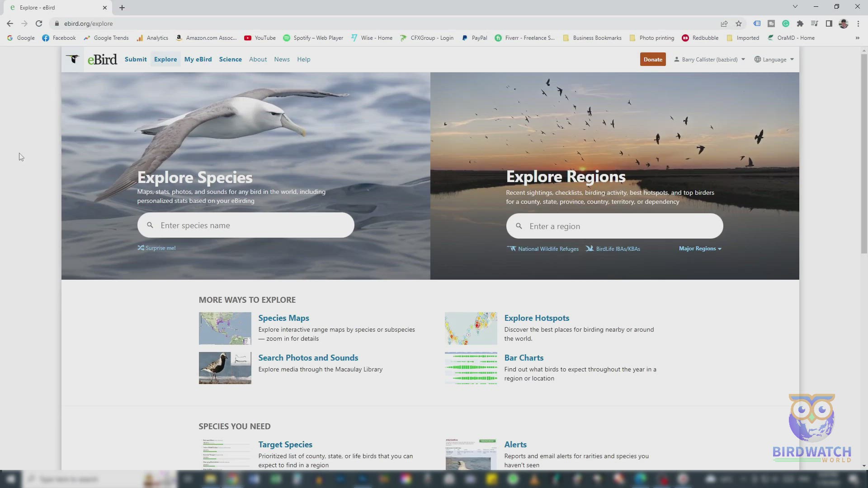Open Imported bookmarks folder

[743, 38]
